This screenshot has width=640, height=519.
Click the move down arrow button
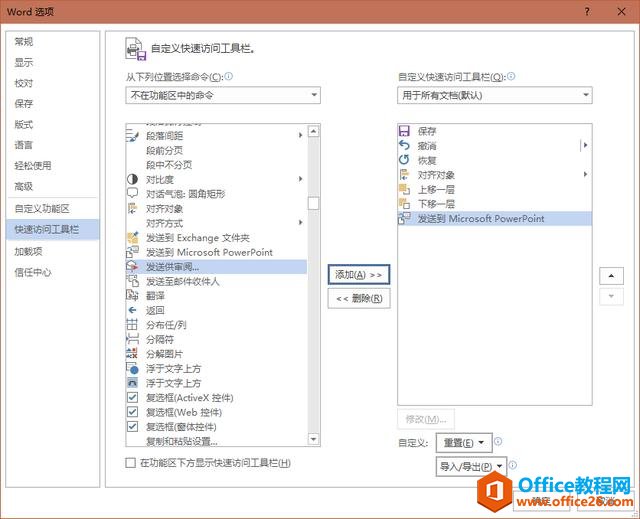coord(611,296)
